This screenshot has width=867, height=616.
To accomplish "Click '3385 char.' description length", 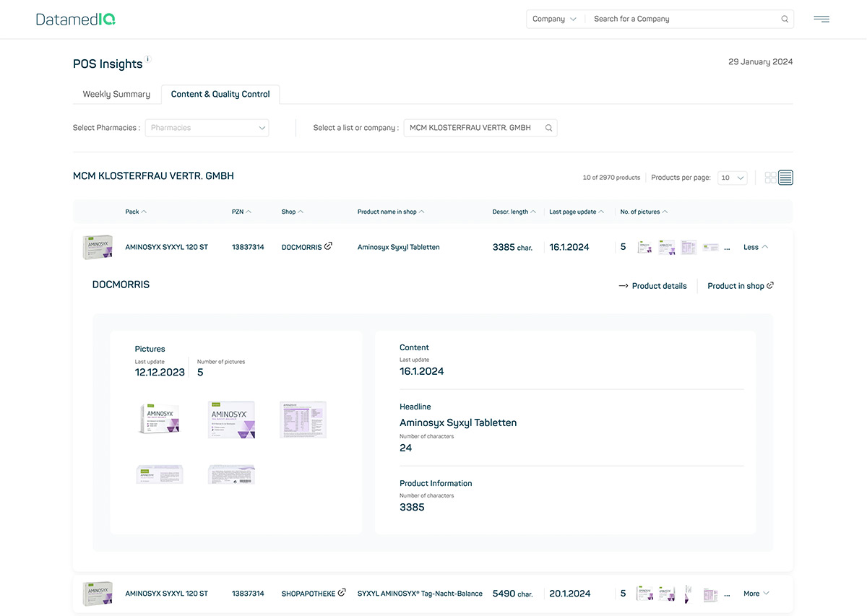I will [x=512, y=247].
